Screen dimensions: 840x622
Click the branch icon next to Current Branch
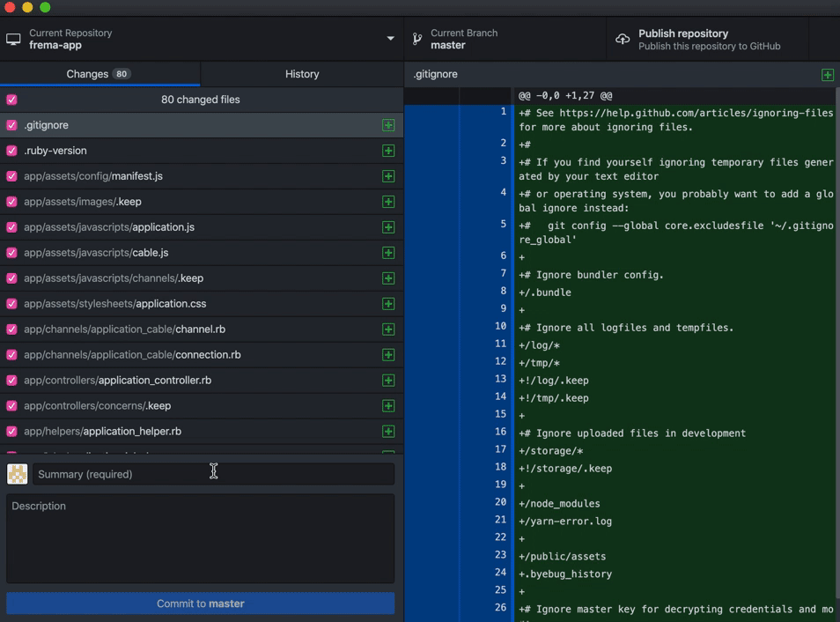point(416,40)
